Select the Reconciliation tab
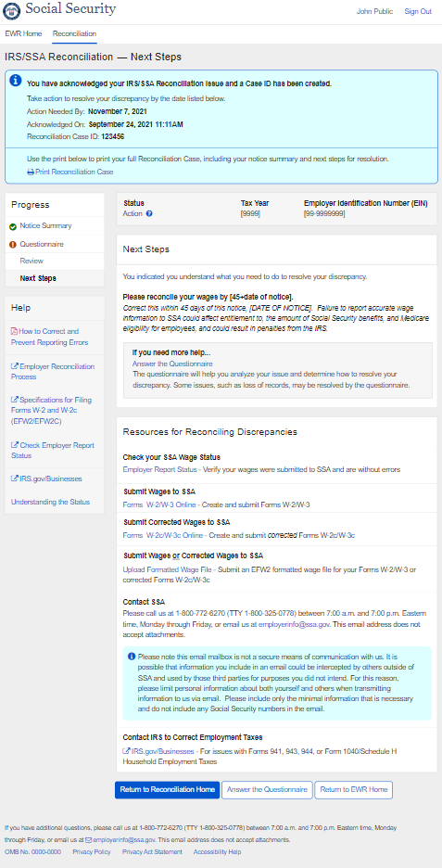The image size is (442, 868). point(75,33)
